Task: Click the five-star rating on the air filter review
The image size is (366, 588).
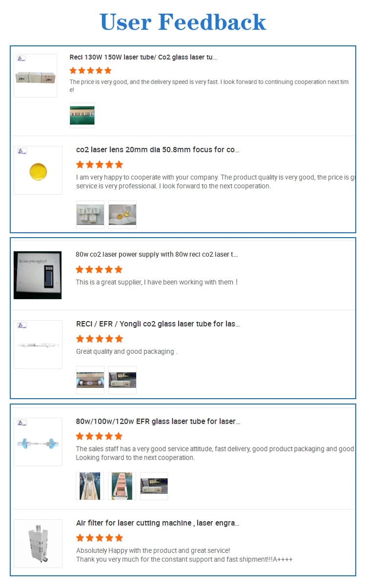Action: (x=100, y=538)
